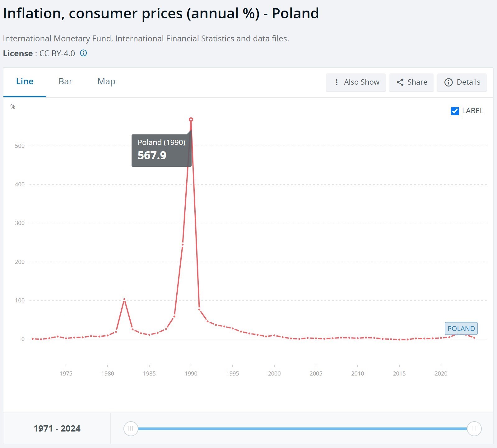497x448 pixels.
Task: Click the 1971 - 2024 year range text
Action: point(57,429)
